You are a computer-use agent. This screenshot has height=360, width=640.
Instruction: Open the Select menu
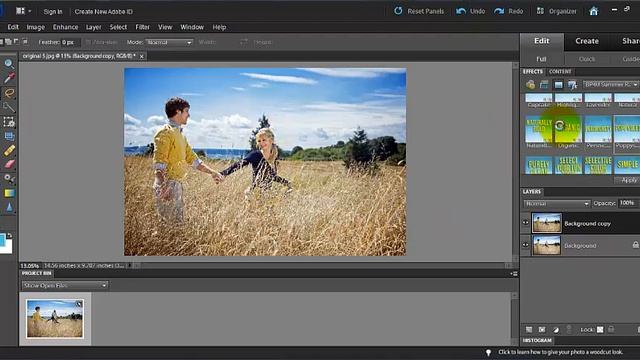tap(118, 27)
